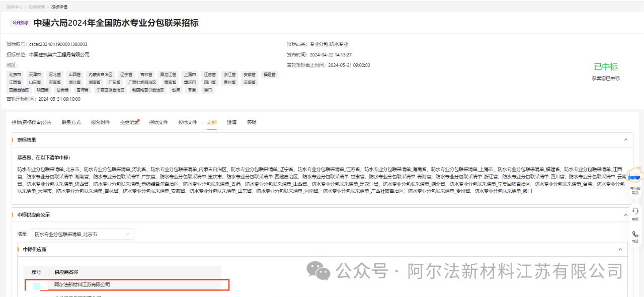Screen dimensions: 644x297
Task: Open the 招标文件 tab
Action: 158,122
